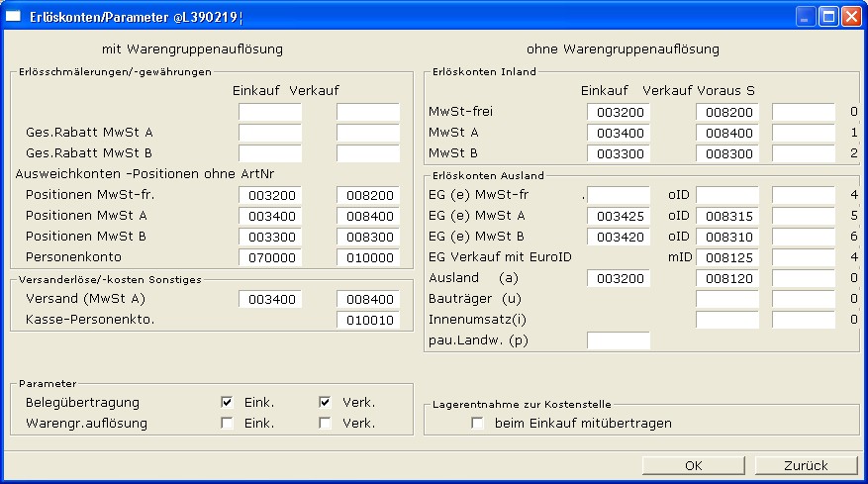The width and height of the screenshot is (868, 484).
Task: Click Inland MwSt B Einkauf field 003300
Action: tap(618, 154)
